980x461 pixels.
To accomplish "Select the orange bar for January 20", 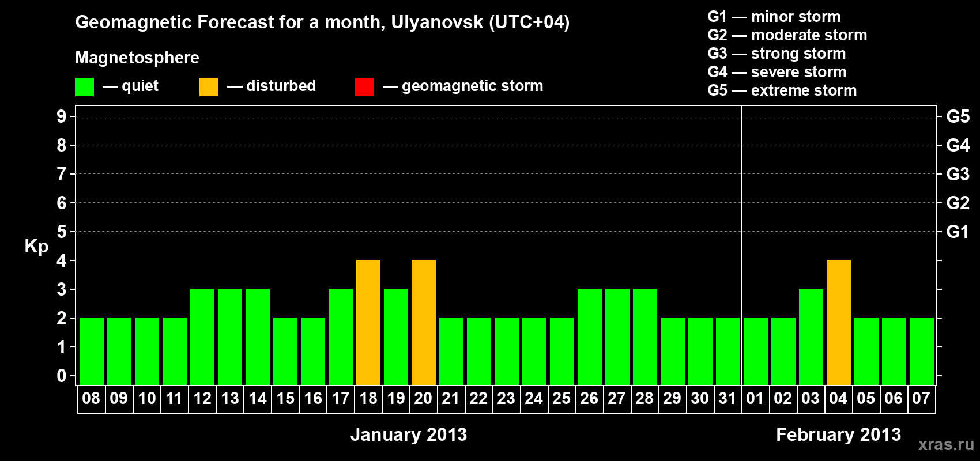I will point(424,323).
